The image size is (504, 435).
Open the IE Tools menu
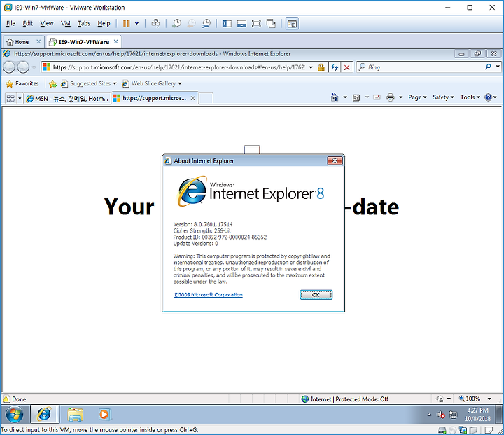click(470, 97)
